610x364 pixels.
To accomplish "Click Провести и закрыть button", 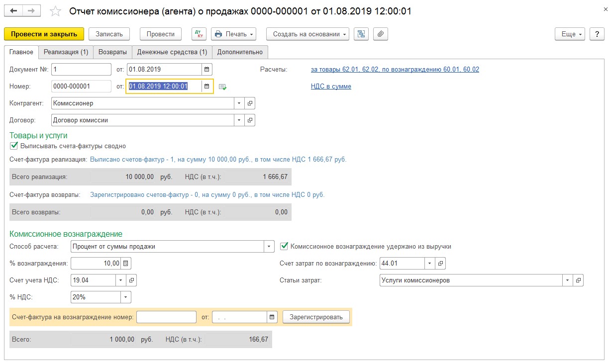I will pos(44,34).
